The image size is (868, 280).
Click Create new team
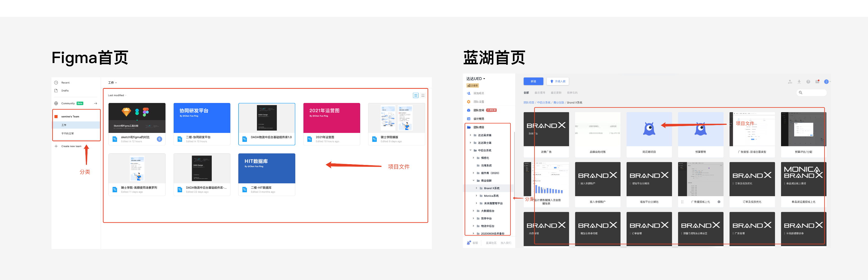tap(71, 146)
